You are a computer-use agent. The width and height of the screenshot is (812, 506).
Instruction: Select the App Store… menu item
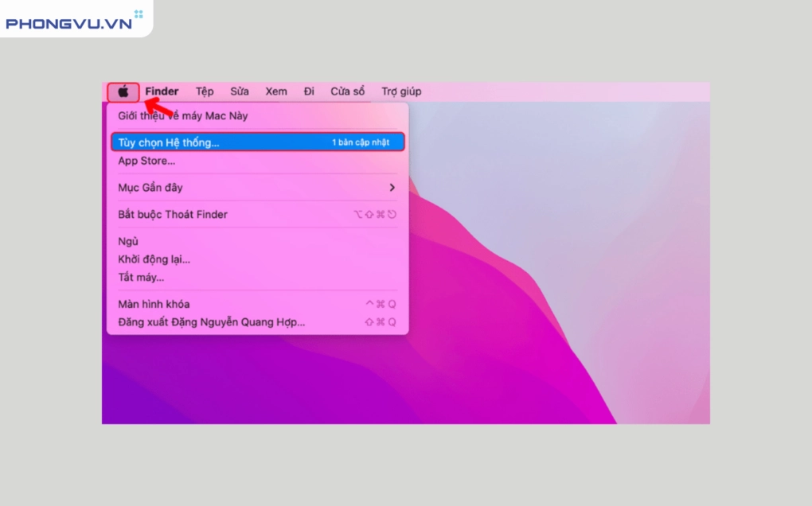point(146,161)
